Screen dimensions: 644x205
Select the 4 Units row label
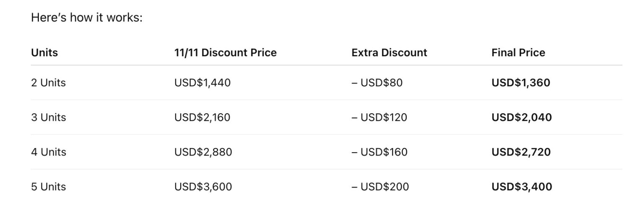coord(48,152)
